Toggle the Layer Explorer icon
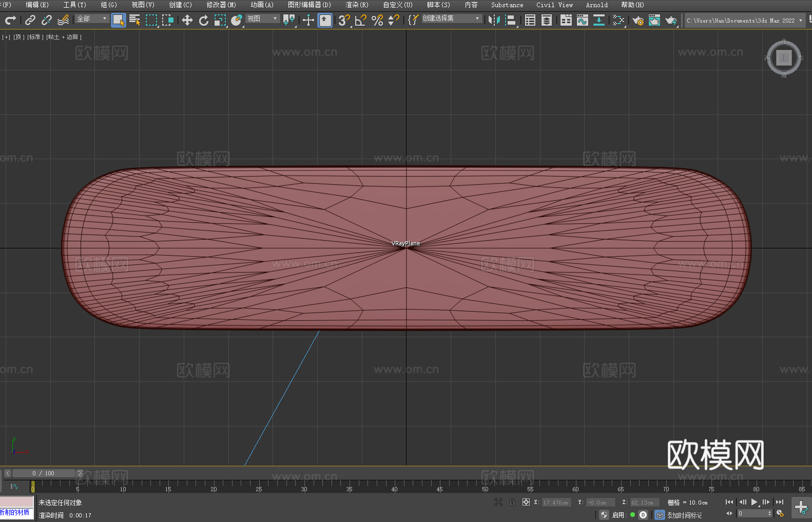The width and height of the screenshot is (812, 522). [547, 20]
